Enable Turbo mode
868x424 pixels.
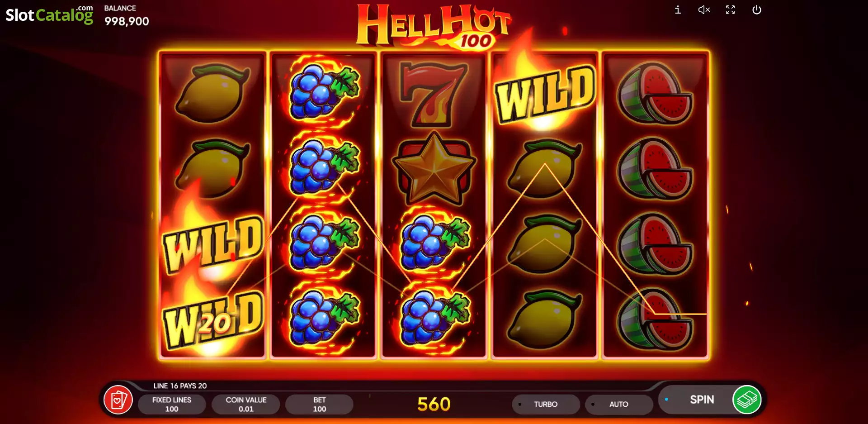click(546, 404)
